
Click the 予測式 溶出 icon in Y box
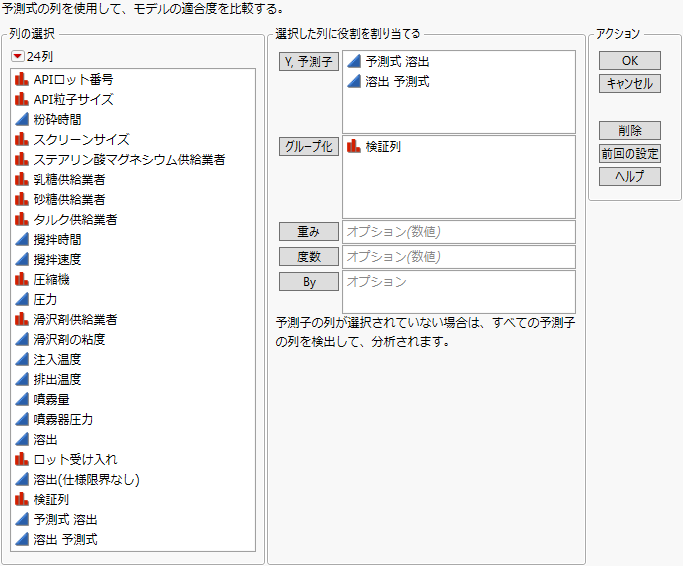354,61
